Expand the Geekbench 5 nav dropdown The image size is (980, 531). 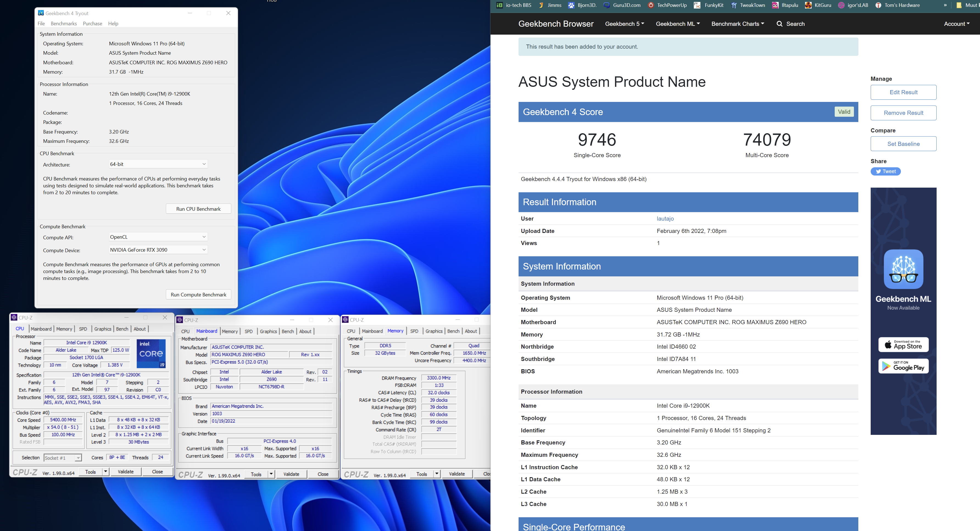(625, 24)
